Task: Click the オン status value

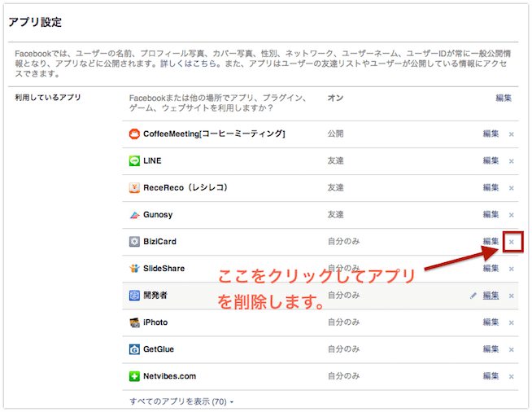Action: [336, 98]
